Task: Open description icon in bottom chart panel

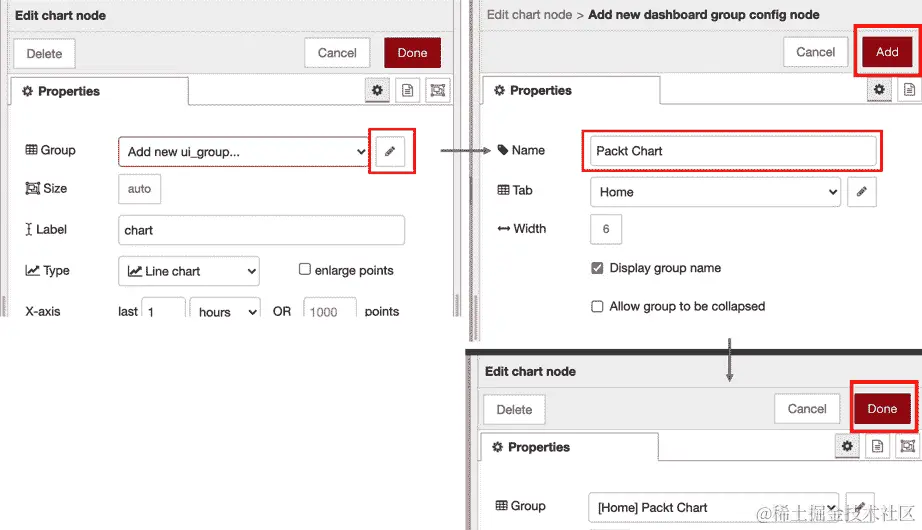Action: (877, 446)
